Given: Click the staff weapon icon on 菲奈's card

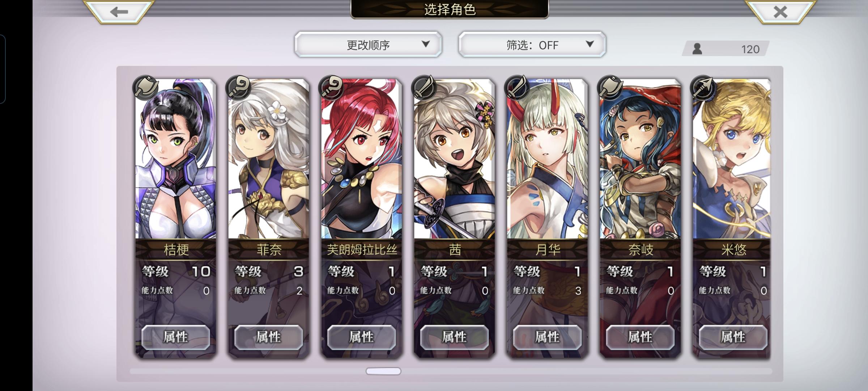Looking at the screenshot, I should pyautogui.click(x=239, y=87).
